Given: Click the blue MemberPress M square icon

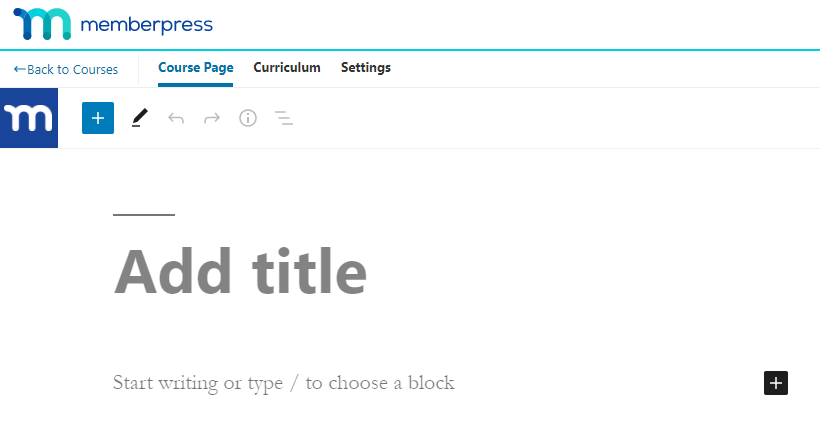Looking at the screenshot, I should tap(29, 118).
